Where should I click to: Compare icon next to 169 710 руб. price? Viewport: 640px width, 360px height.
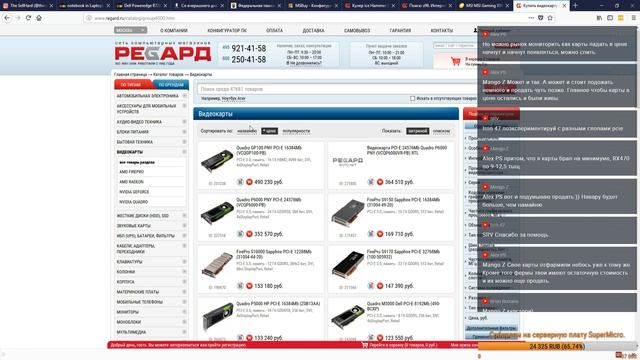pyautogui.click(x=371, y=234)
